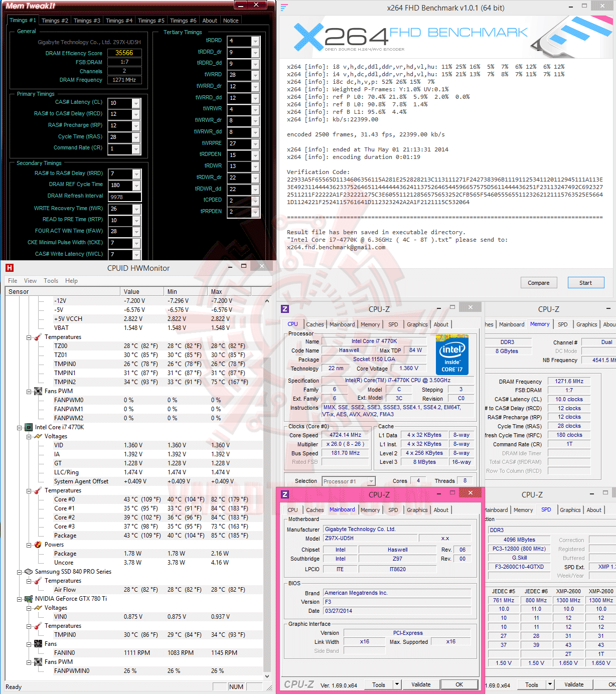This screenshot has width=616, height=694.
Task: Collapse the Powers section in HWMonitor
Action: pyautogui.click(x=29, y=545)
